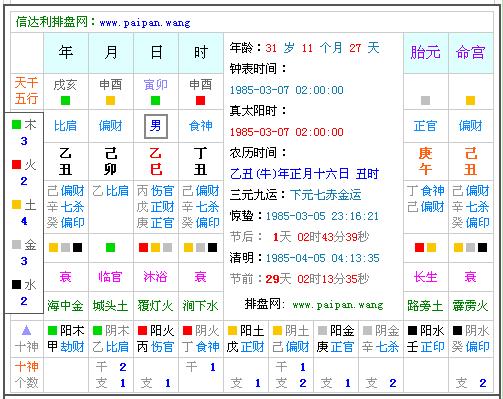
Task: Click the 比肩 label in year column
Action: pos(65,126)
